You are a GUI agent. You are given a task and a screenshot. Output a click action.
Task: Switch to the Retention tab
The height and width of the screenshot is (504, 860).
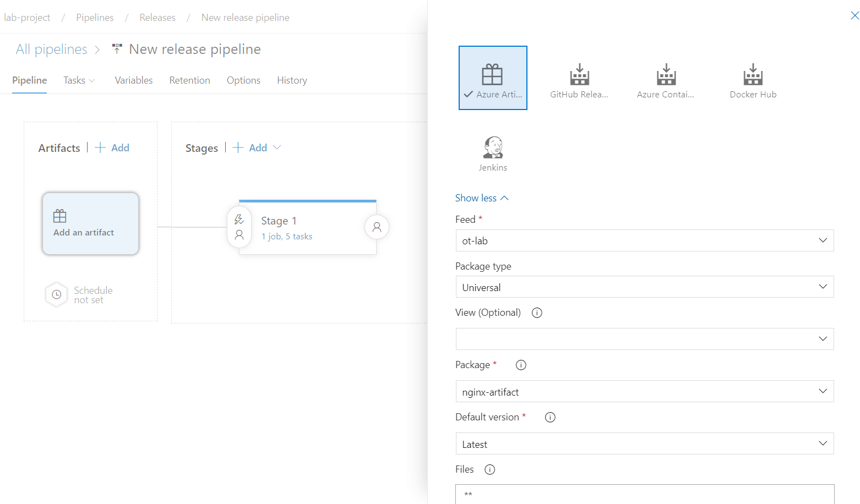[x=190, y=80]
